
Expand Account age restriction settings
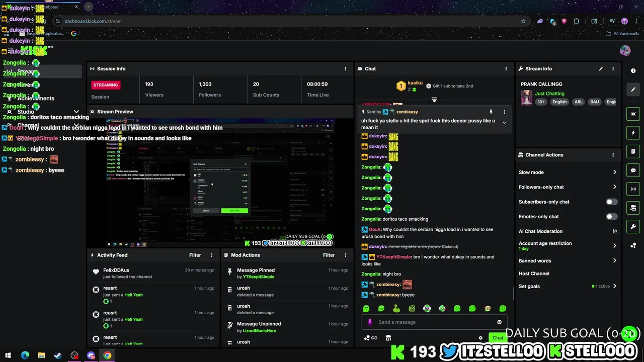click(614, 246)
